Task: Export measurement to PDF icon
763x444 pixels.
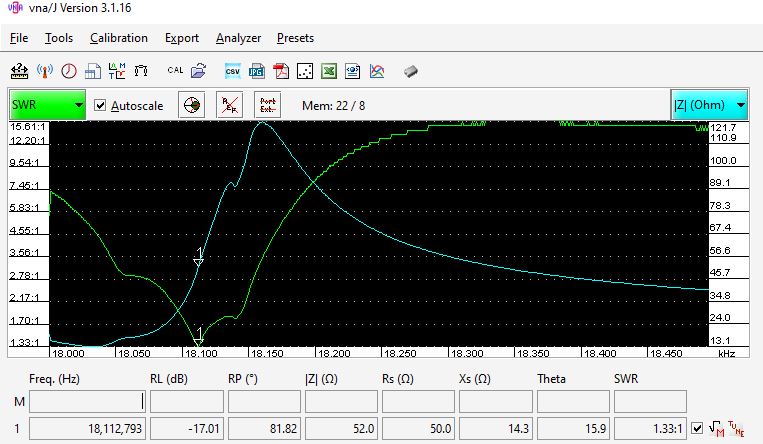Action: pos(281,71)
